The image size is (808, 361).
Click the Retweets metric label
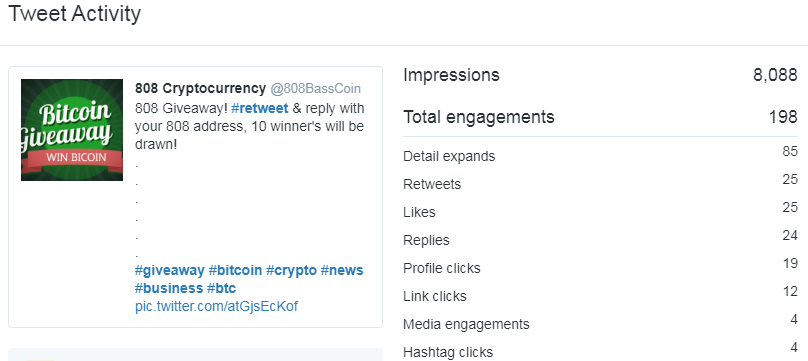[432, 184]
